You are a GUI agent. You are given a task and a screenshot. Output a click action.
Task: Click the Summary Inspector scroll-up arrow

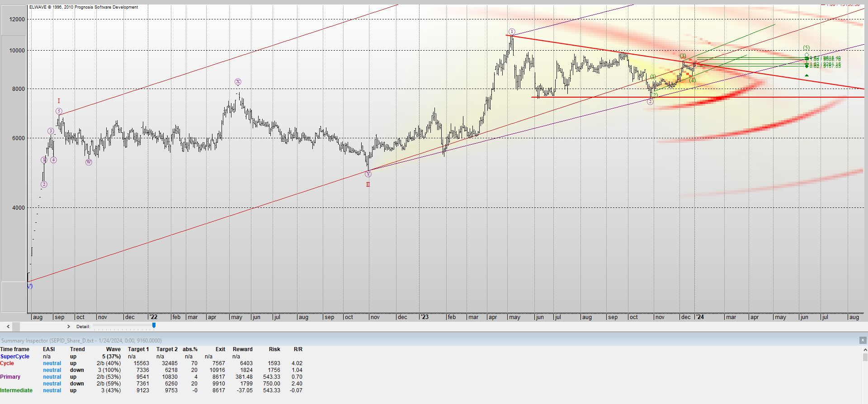click(x=864, y=350)
